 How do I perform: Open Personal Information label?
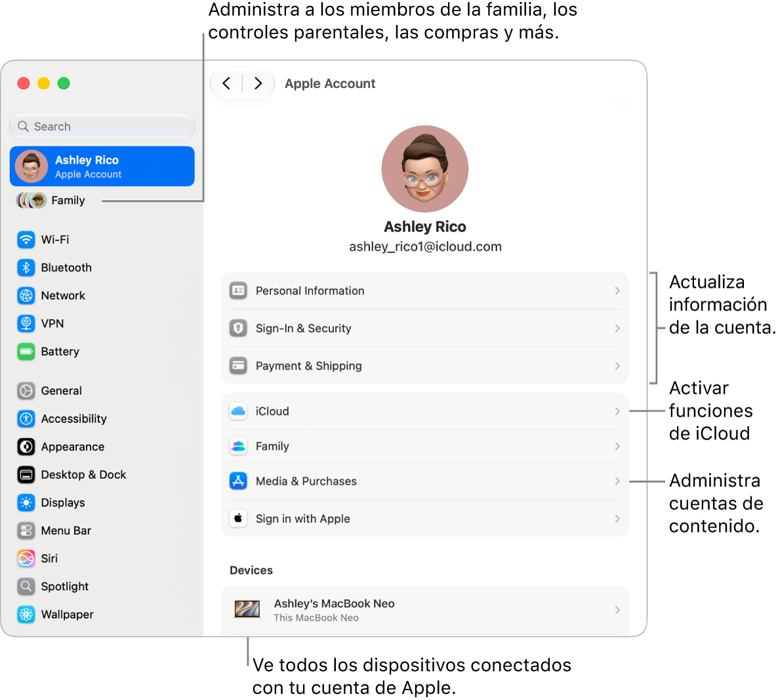[310, 291]
